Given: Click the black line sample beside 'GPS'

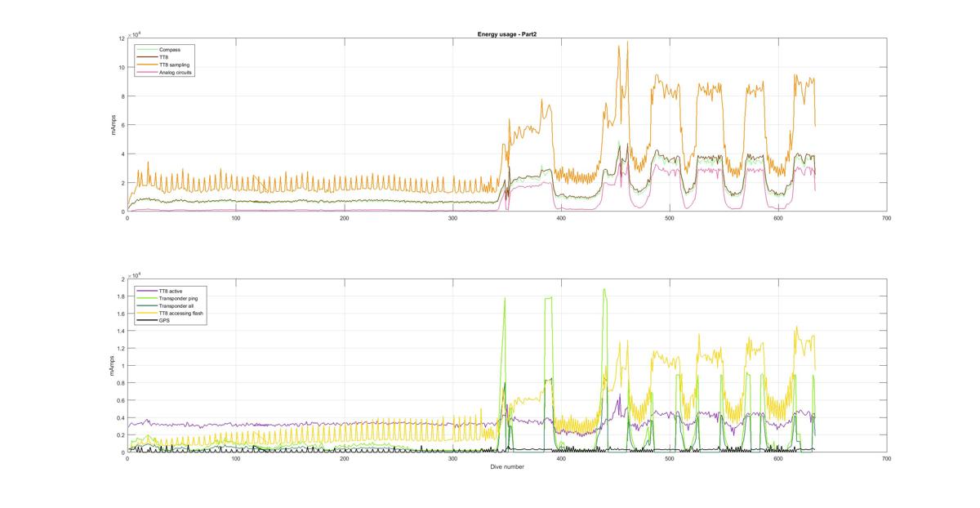Looking at the screenshot, I should click(x=148, y=320).
